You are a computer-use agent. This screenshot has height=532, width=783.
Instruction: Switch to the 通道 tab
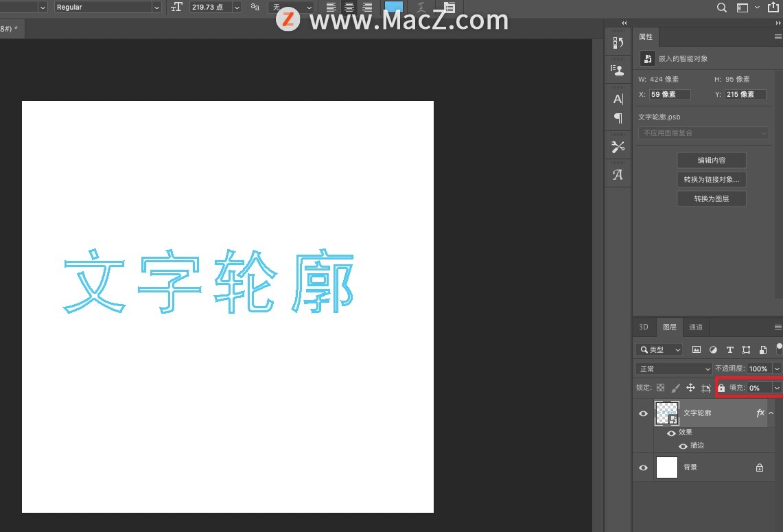tap(696, 327)
